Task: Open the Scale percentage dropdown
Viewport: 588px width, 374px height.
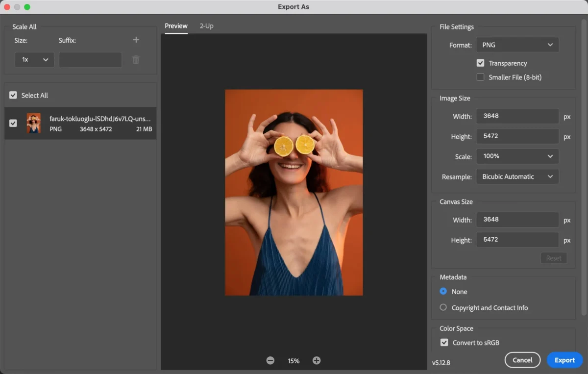Action: pos(517,156)
